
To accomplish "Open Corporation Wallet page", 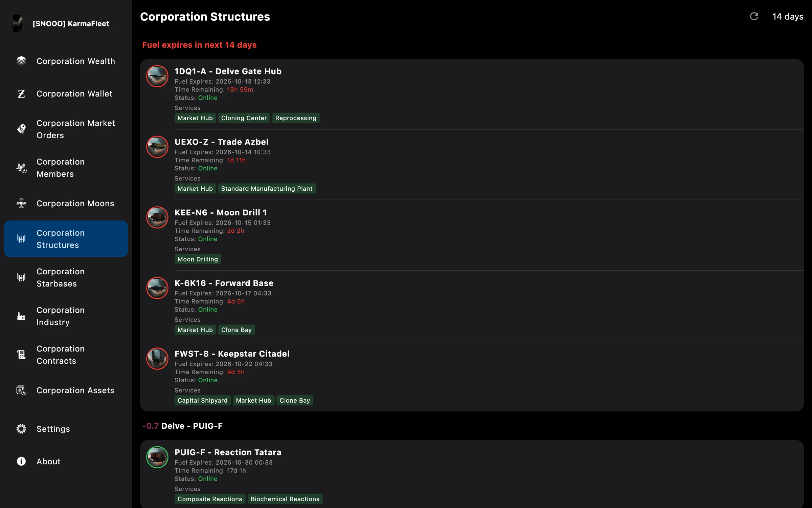I will point(66,93).
